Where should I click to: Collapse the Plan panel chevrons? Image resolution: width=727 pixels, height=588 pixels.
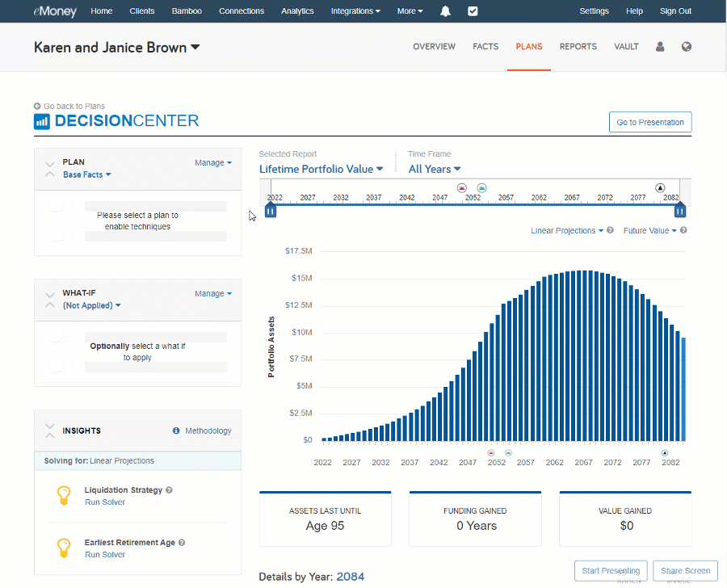(x=50, y=170)
